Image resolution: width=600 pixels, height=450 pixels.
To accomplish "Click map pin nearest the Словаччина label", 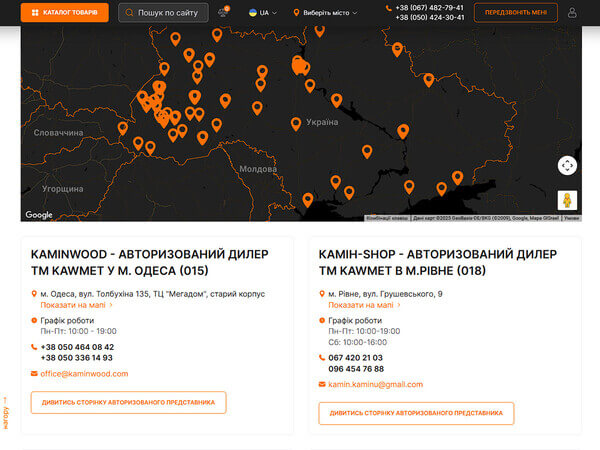I will [x=123, y=128].
